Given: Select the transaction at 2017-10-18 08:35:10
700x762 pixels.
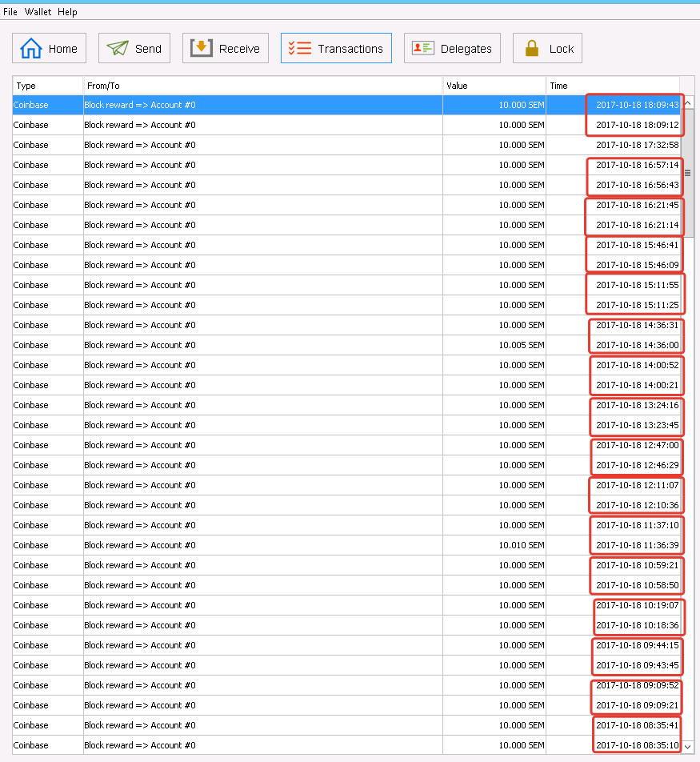Looking at the screenshot, I should pos(346,745).
